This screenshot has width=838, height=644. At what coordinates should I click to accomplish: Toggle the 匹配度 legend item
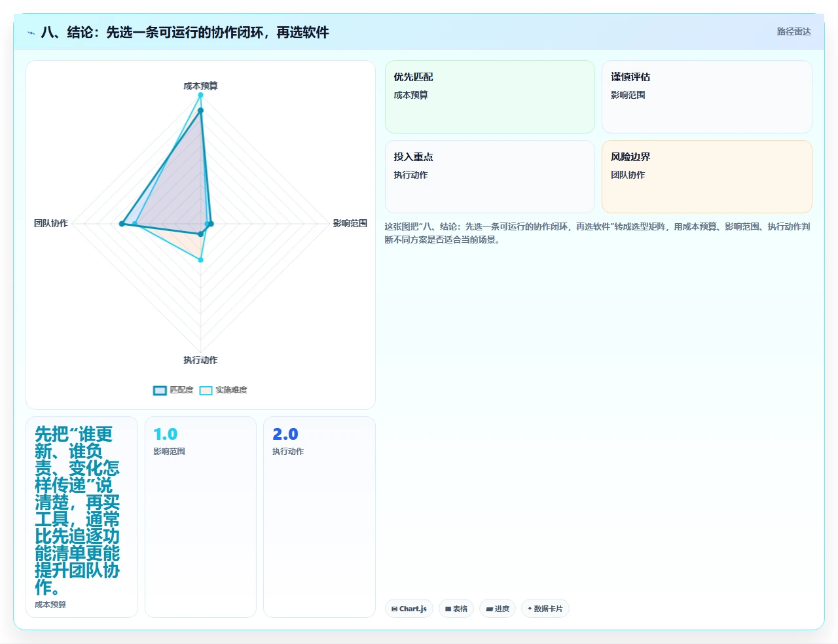[x=173, y=390]
